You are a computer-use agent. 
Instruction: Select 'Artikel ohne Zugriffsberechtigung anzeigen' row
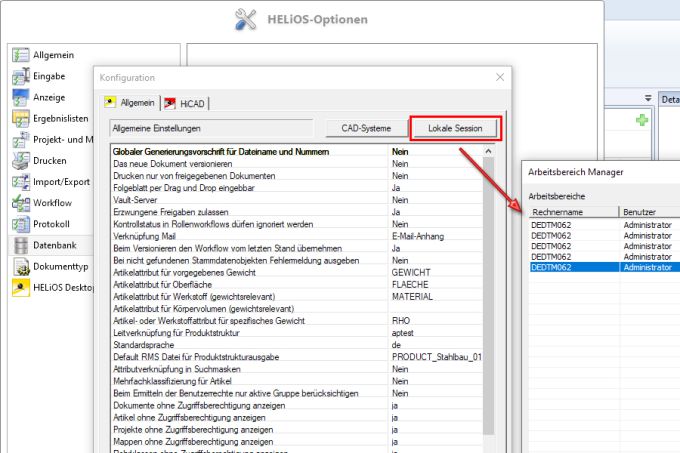click(297, 418)
